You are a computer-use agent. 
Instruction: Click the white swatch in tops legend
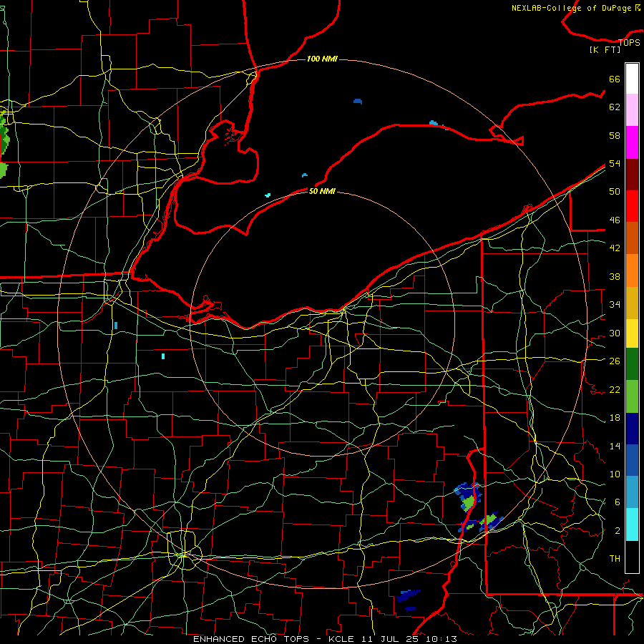[632, 79]
